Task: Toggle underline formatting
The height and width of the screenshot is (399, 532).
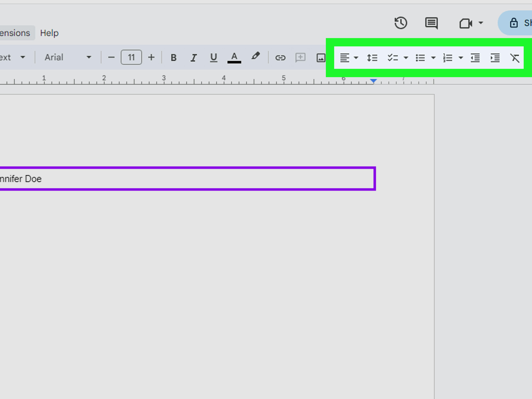Action: 214,58
